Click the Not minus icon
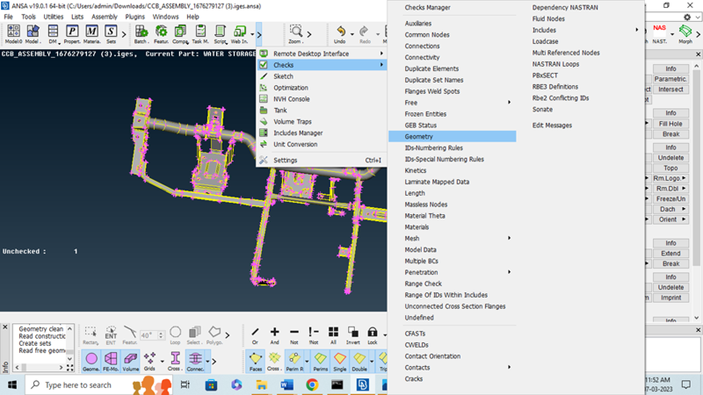This screenshot has width=703, height=395. click(x=294, y=335)
